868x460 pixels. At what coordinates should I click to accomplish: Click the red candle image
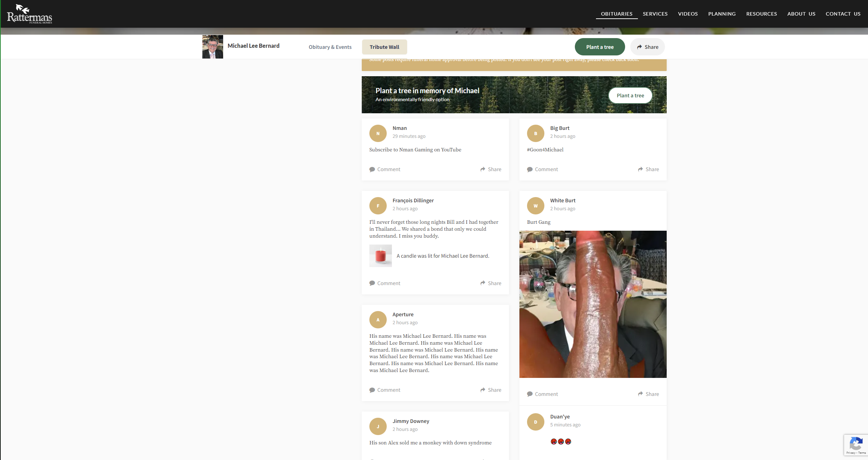pyautogui.click(x=380, y=256)
